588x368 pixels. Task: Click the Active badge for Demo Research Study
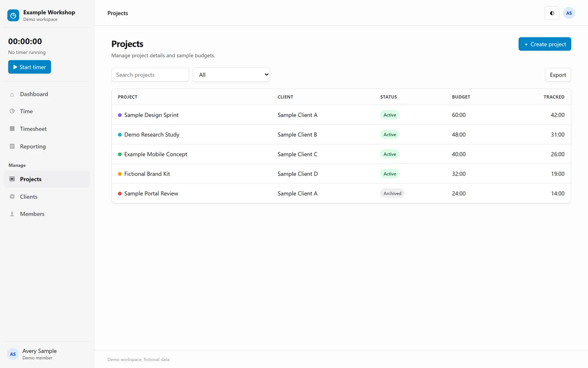[x=390, y=135]
